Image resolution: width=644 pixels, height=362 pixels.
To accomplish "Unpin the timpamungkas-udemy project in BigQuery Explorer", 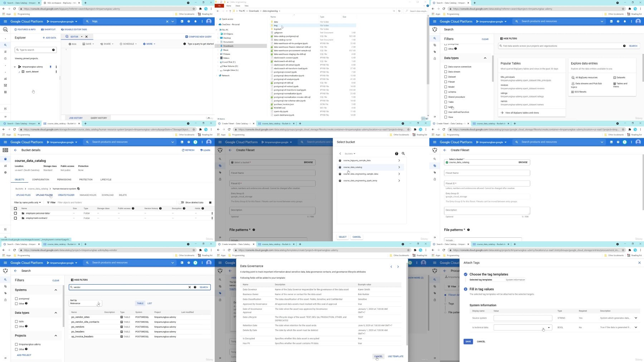I will tap(50, 67).
